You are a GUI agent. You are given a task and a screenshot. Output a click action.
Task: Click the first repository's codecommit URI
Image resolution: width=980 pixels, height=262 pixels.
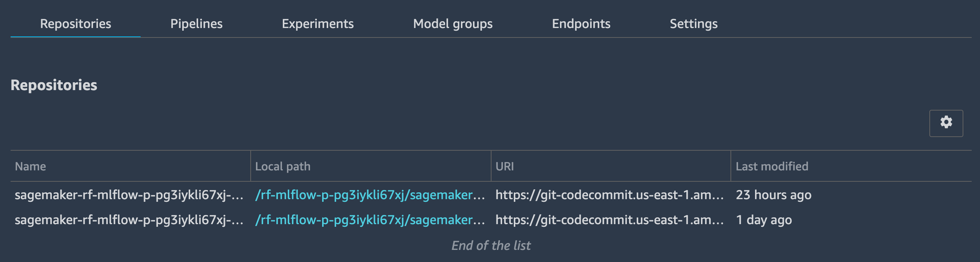[x=609, y=195]
